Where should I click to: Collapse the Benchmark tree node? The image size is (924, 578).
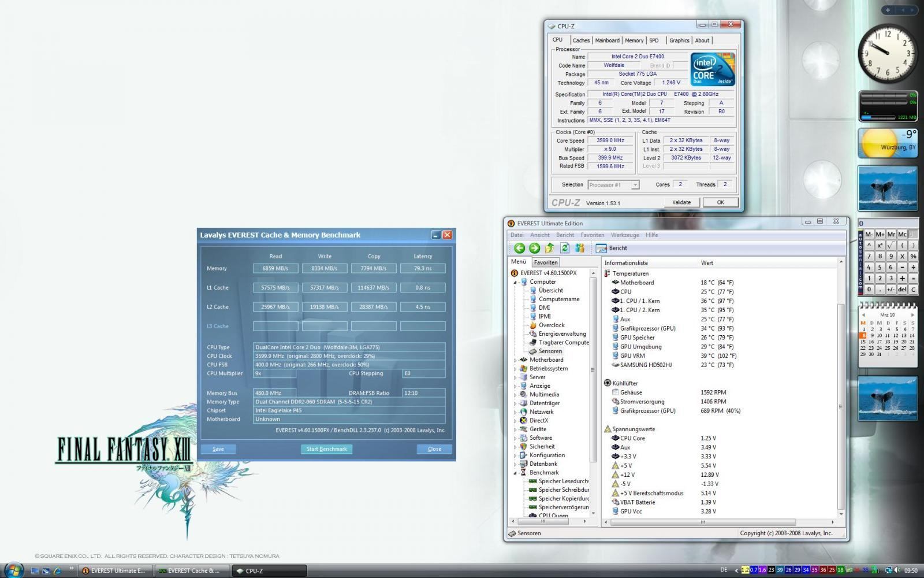click(515, 473)
